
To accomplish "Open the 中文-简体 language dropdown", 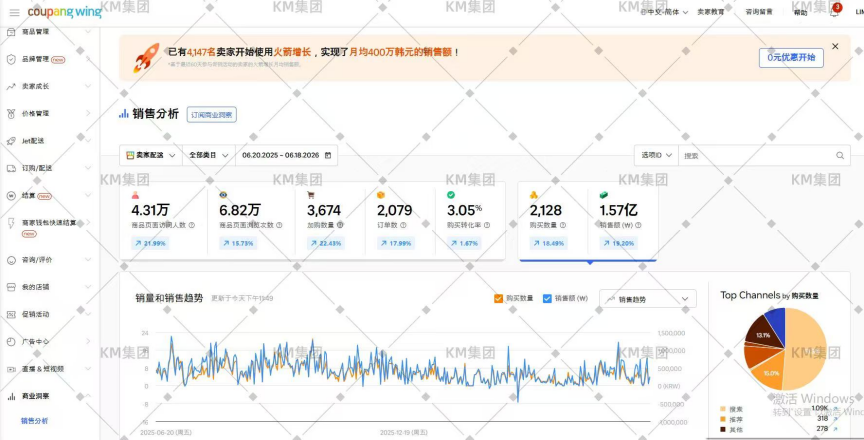I will pos(665,12).
